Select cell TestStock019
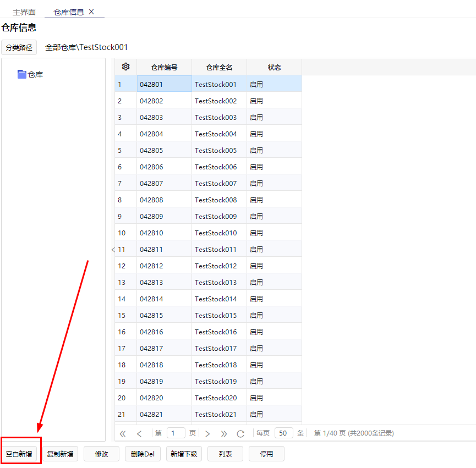Screen dimensions: 476x468 click(x=219, y=381)
